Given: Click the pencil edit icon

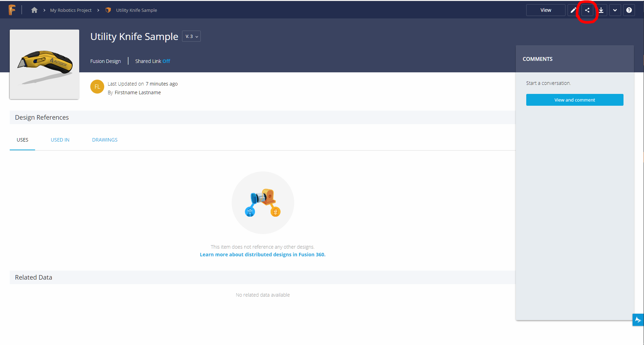Looking at the screenshot, I should tap(573, 10).
